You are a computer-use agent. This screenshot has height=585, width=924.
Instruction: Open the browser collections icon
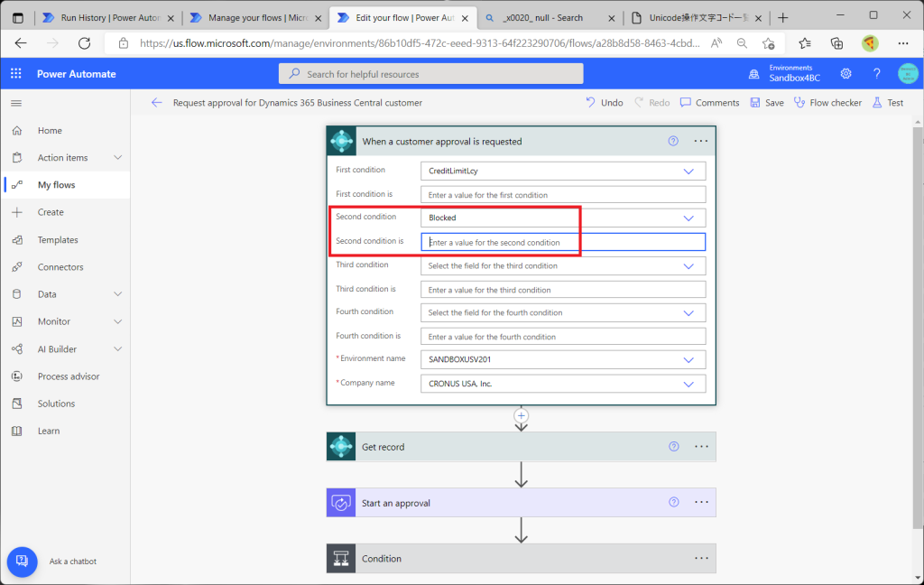point(836,43)
